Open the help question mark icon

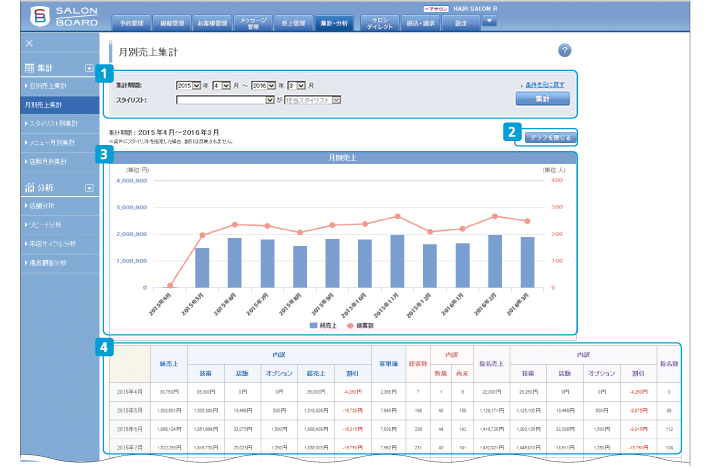coord(564,50)
